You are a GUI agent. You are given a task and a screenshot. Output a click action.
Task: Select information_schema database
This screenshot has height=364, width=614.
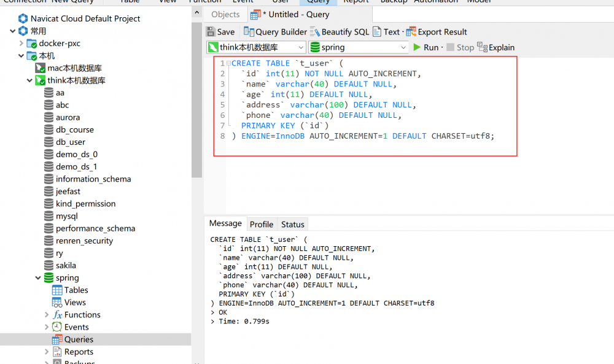tap(93, 179)
